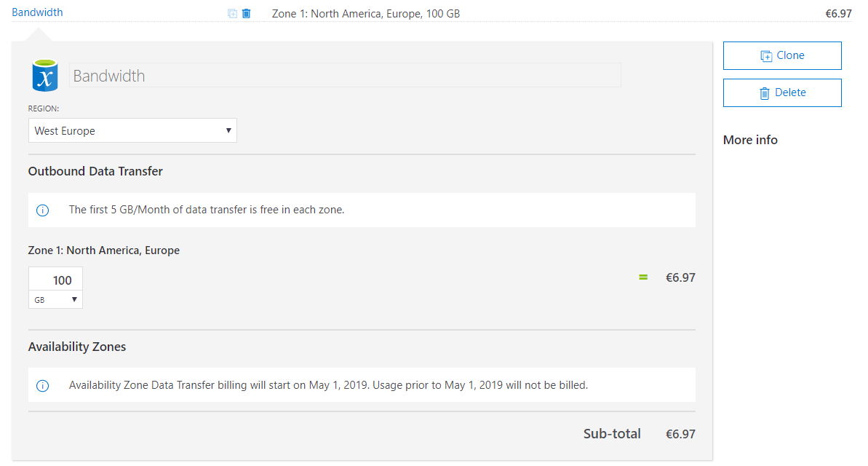868x466 pixels.
Task: Click the 100 data amount input field
Action: tap(55, 280)
